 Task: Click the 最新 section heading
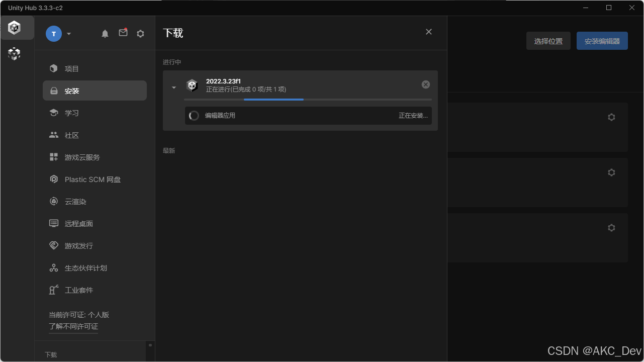click(169, 151)
